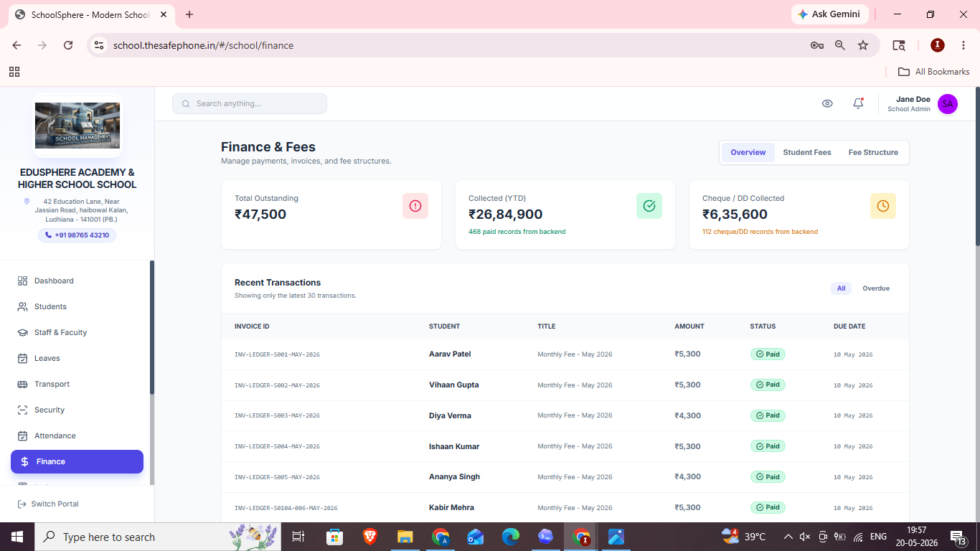The width and height of the screenshot is (980, 551).
Task: Open Microsoft Edge from the taskbar
Action: pyautogui.click(x=510, y=537)
